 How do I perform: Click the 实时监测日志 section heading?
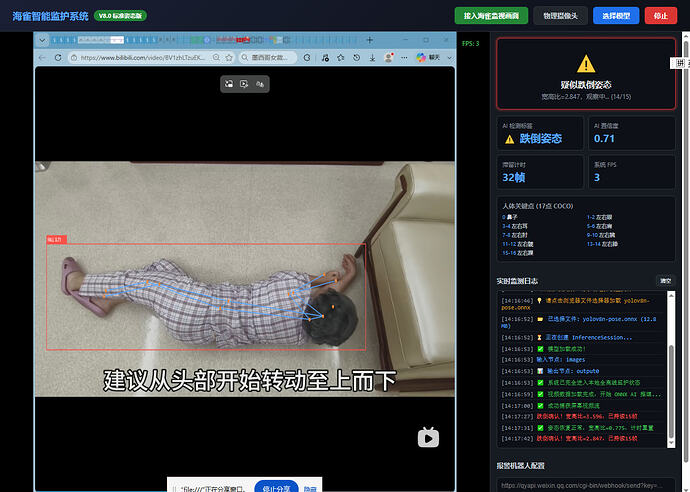coord(518,281)
